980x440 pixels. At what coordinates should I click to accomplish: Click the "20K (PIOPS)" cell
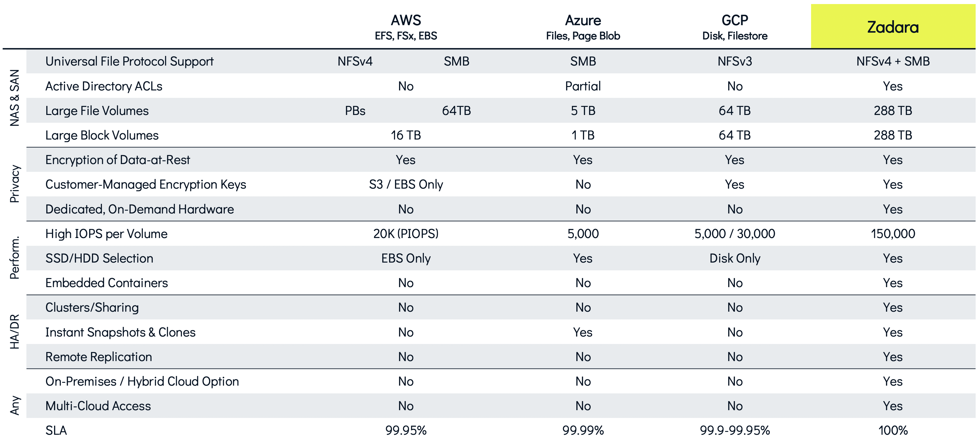[x=406, y=234]
